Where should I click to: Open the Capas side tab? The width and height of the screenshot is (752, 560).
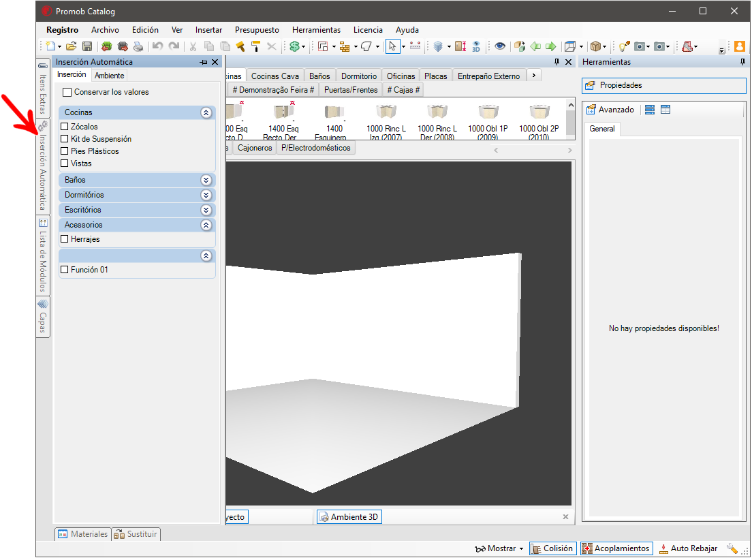coord(43,317)
